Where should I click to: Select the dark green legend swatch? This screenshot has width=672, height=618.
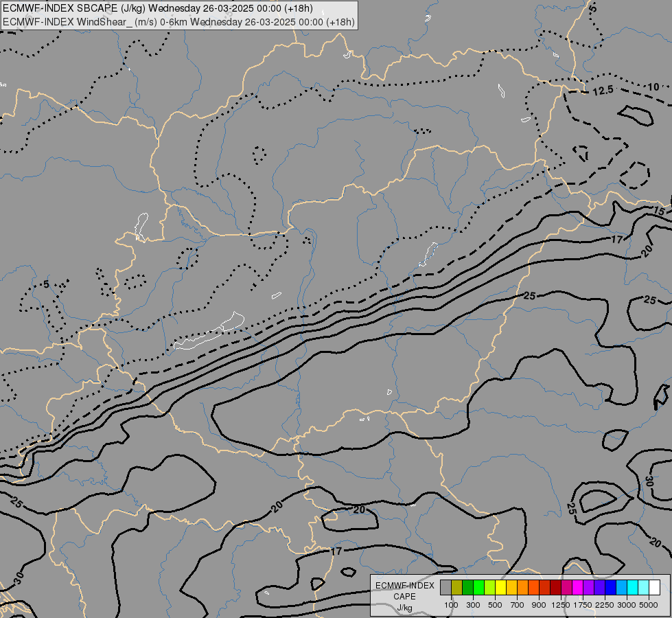[468, 588]
